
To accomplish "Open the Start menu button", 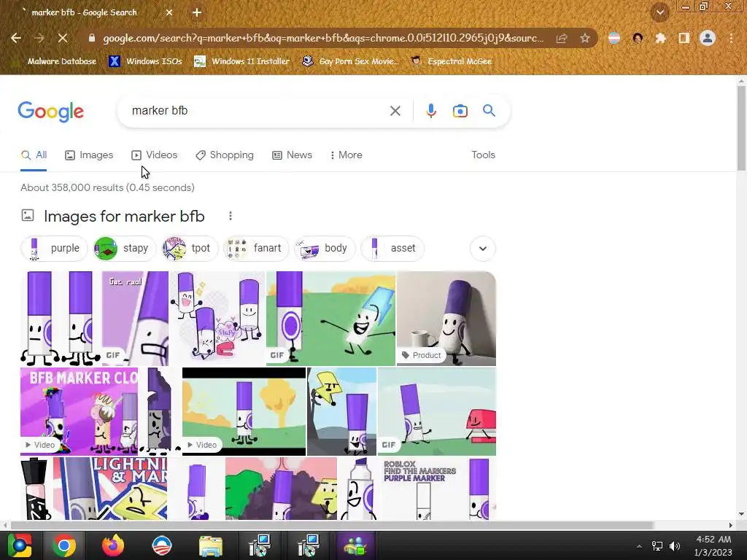I will tap(20, 545).
